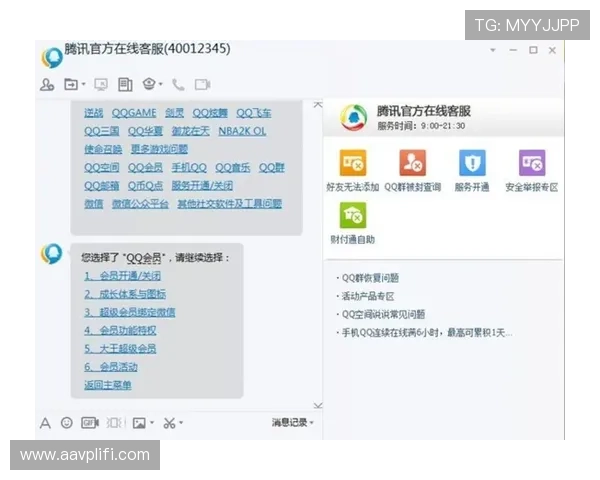Click the apps cube icon
The width and height of the screenshot is (600, 480).
click(149, 84)
